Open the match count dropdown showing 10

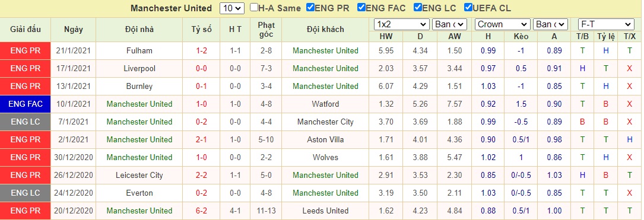tap(232, 8)
